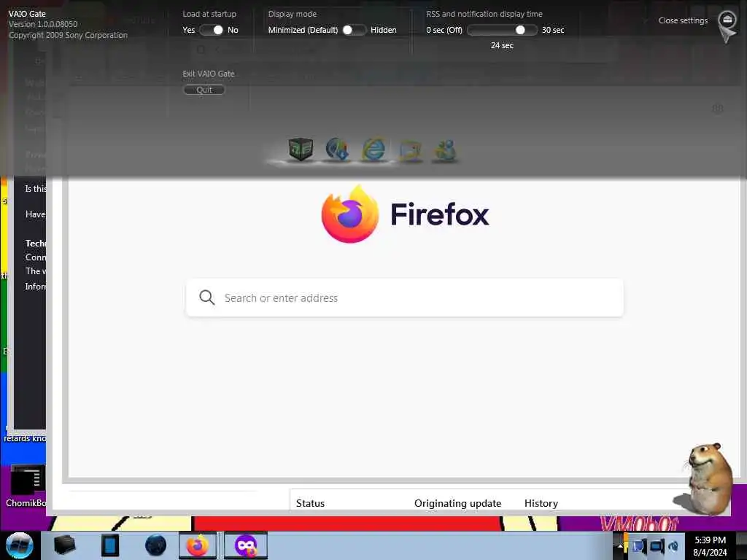Click the display/monitor tray icon
The image size is (747, 560).
pyautogui.click(x=657, y=545)
